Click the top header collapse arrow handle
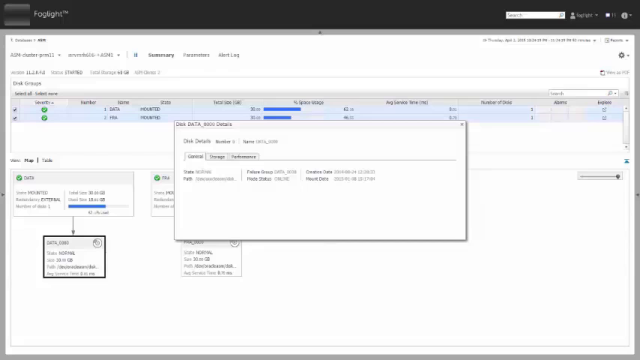Viewport: 640px width, 360px height. tap(320, 32)
